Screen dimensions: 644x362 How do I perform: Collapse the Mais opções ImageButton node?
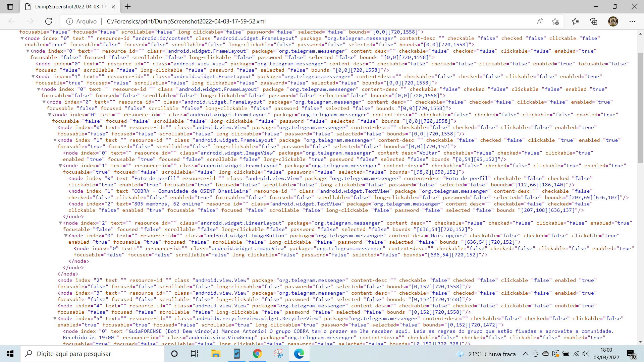point(66,236)
